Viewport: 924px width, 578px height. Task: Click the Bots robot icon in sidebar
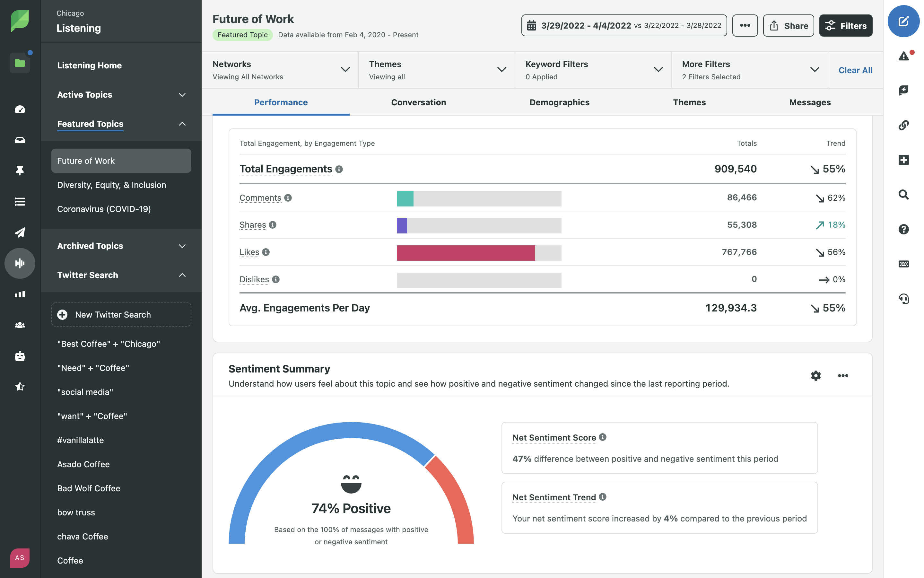(20, 356)
